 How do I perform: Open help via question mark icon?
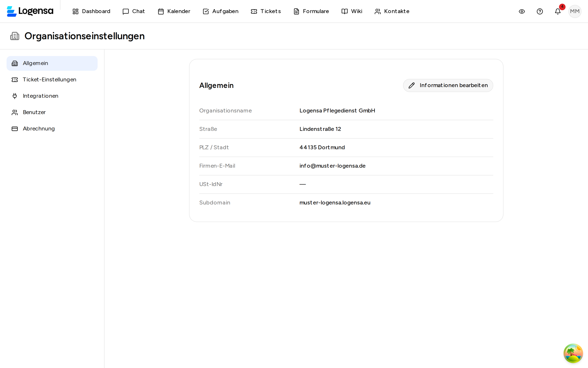pos(540,11)
